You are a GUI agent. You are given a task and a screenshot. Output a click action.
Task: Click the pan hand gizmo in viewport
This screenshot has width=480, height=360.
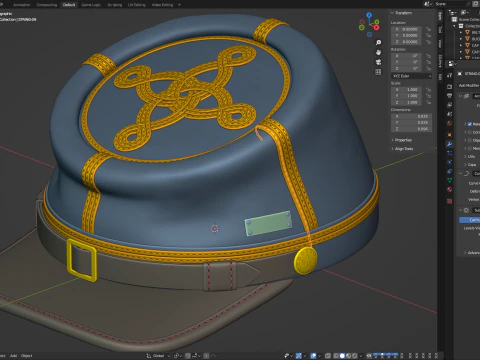(378, 52)
